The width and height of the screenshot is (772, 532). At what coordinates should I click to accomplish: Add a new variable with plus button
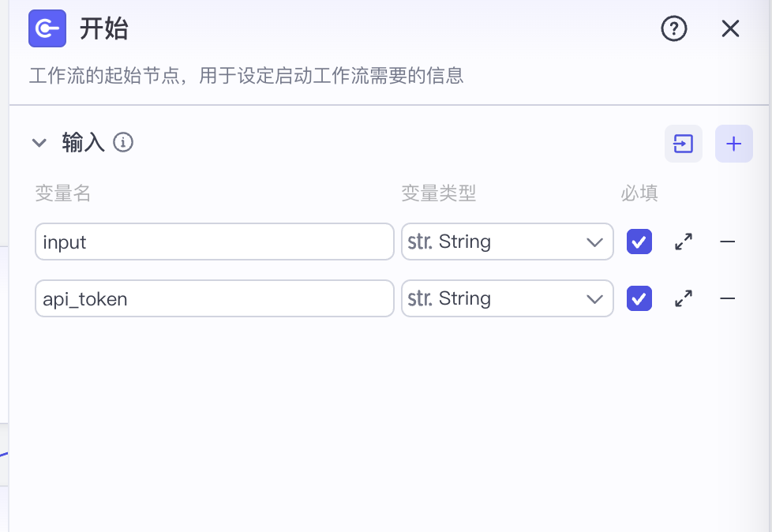[734, 144]
